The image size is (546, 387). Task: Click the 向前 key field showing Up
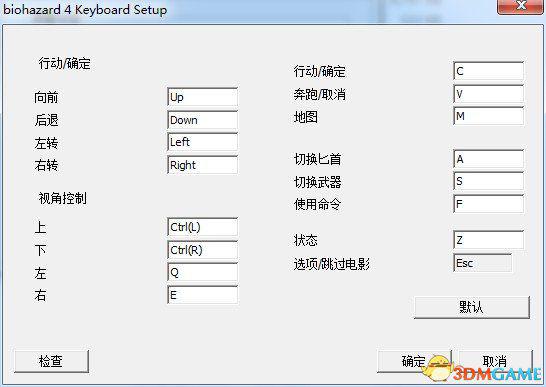pos(202,97)
